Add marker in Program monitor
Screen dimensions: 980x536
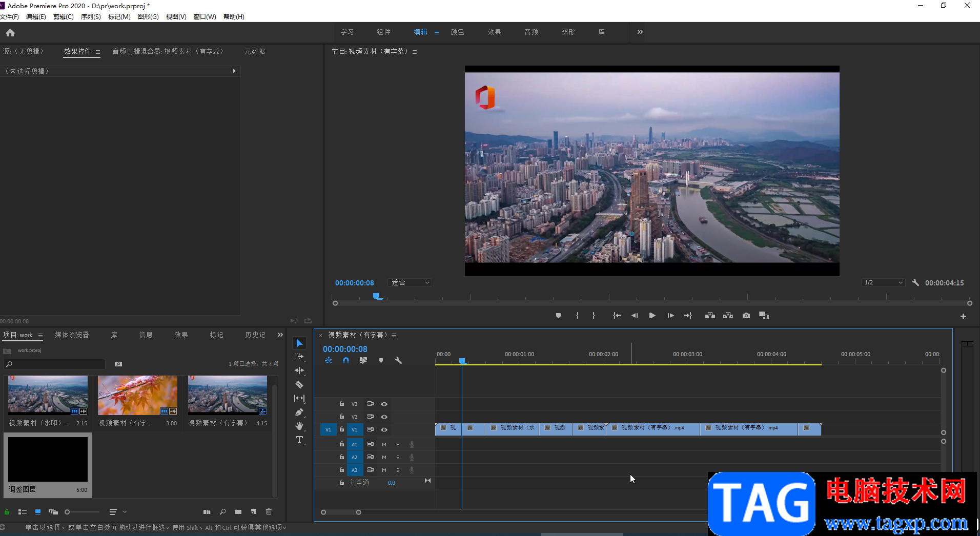point(558,316)
